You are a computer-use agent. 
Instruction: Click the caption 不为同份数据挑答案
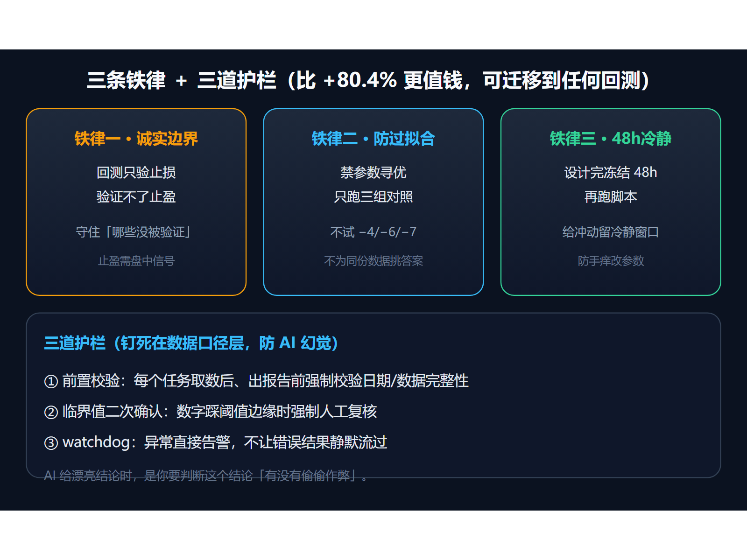click(x=373, y=261)
